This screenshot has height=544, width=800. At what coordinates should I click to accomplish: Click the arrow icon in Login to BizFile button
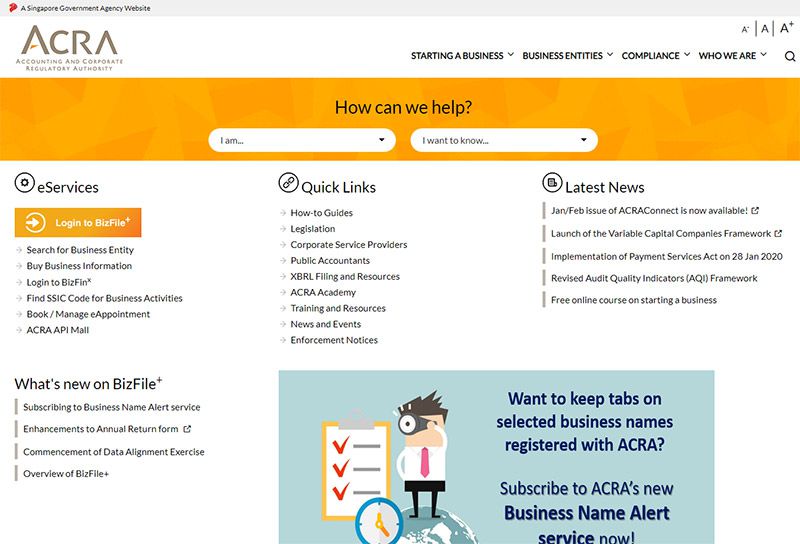[x=35, y=222]
